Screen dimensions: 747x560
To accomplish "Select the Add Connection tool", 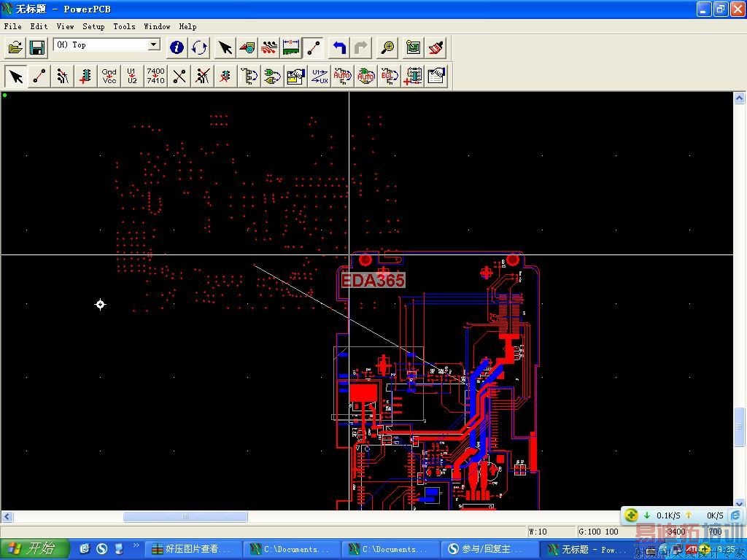I will pyautogui.click(x=39, y=76).
